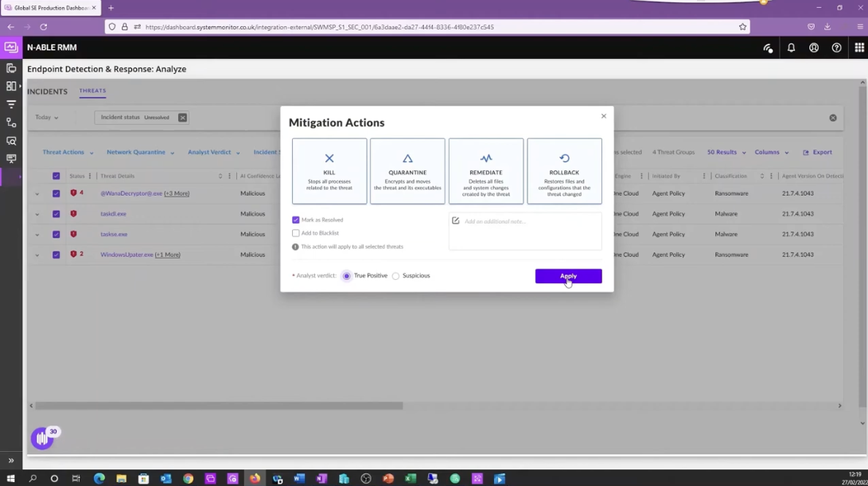
Task: Switch to the Threats tab
Action: 92,91
